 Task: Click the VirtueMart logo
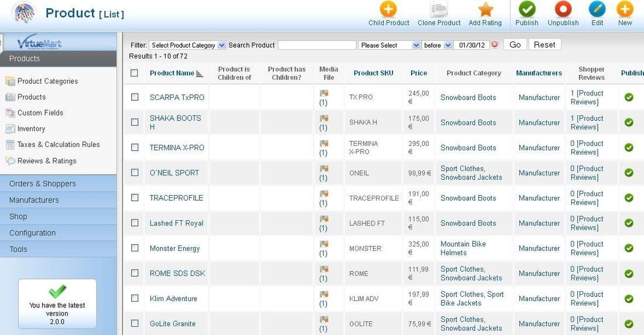[39, 42]
